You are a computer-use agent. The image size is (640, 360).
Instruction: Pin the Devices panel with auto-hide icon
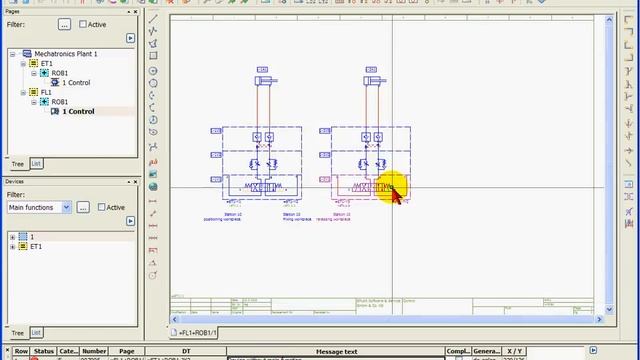(129, 182)
